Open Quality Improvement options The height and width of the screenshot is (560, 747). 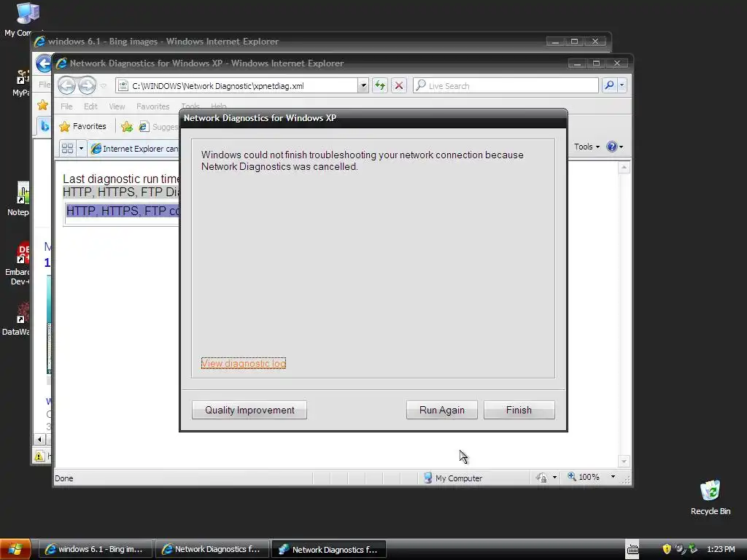click(249, 410)
